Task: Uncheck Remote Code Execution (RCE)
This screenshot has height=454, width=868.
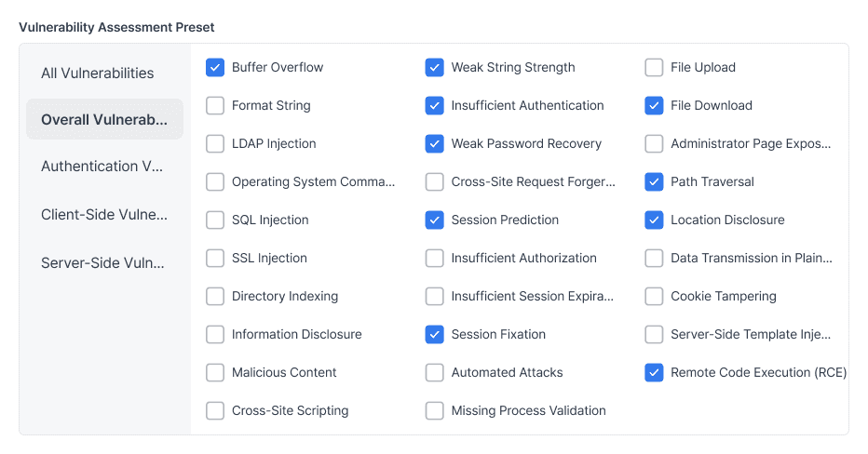Action: [654, 373]
